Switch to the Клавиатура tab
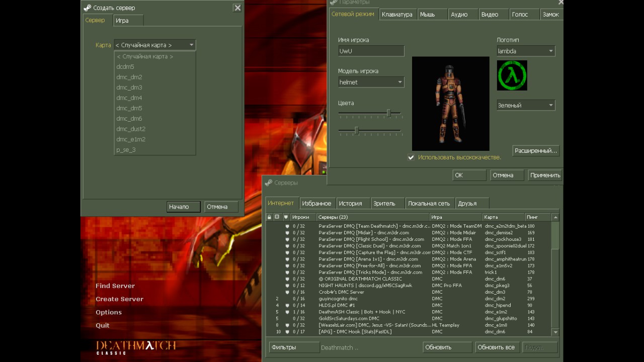 tap(396, 15)
